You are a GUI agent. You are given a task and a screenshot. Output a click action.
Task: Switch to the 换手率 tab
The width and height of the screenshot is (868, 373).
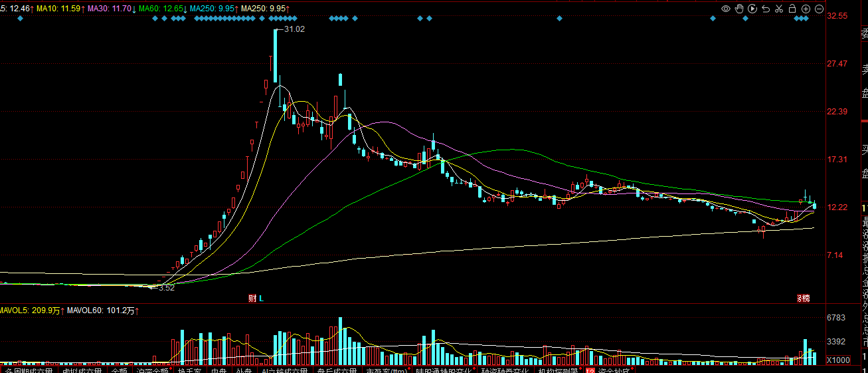[x=190, y=370]
